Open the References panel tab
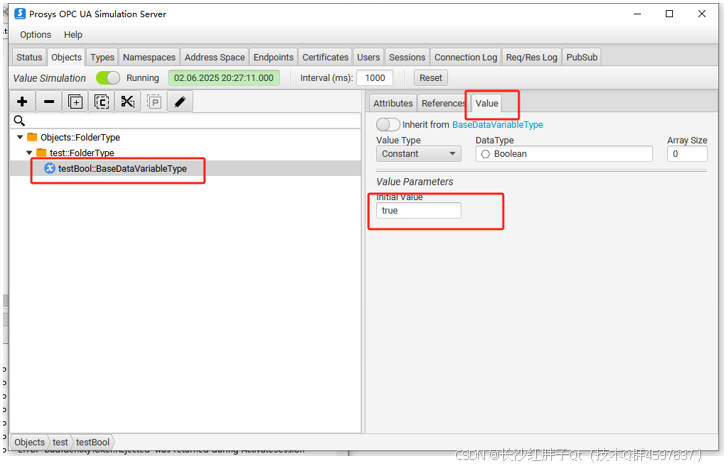The height and width of the screenshot is (468, 728). (443, 103)
